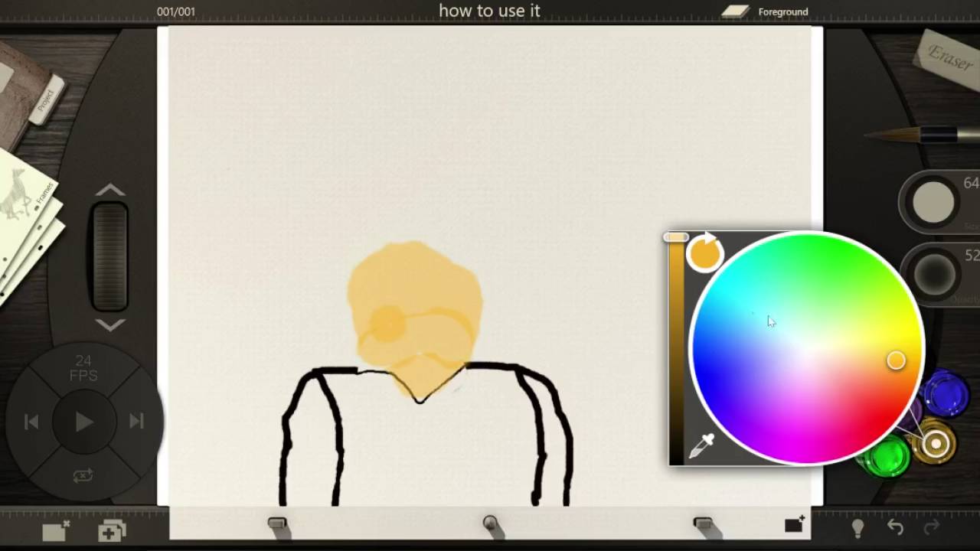Click the color wheel selector ring
The height and width of the screenshot is (551, 980).
click(896, 360)
